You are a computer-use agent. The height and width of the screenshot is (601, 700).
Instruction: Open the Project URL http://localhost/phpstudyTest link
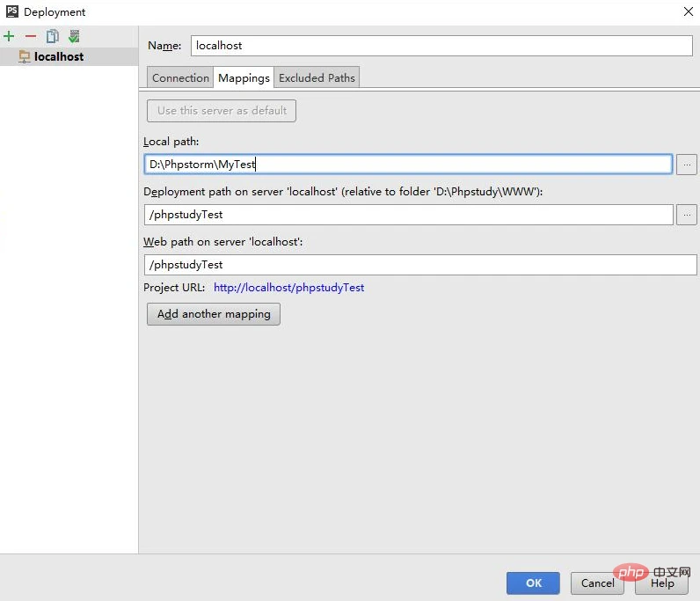point(288,288)
